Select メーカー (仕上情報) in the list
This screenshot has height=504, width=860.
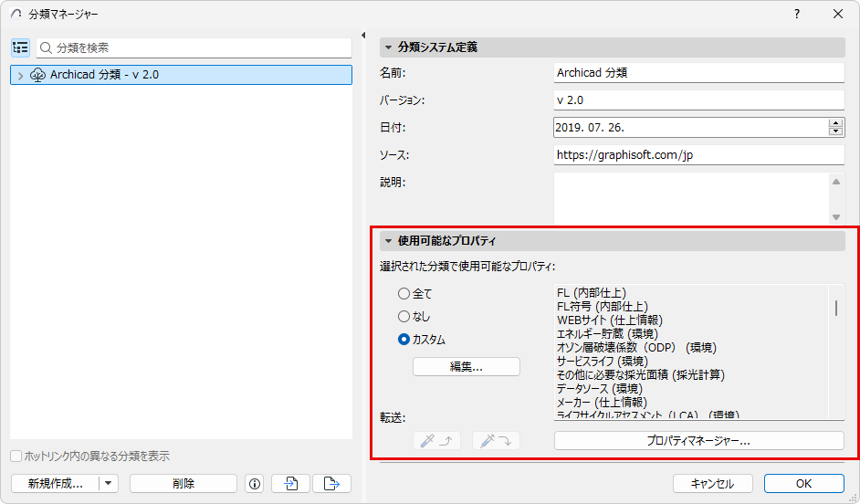602,403
